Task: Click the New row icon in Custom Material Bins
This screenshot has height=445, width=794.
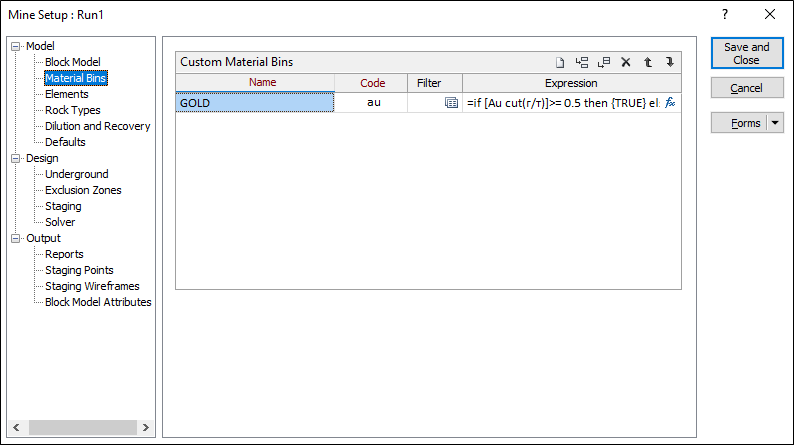Action: tap(560, 62)
